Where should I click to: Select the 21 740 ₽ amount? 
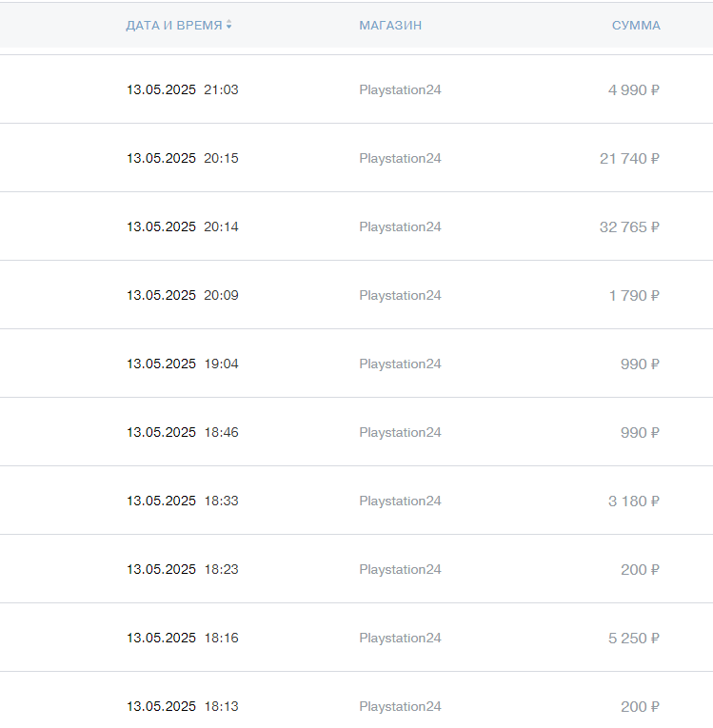click(629, 158)
